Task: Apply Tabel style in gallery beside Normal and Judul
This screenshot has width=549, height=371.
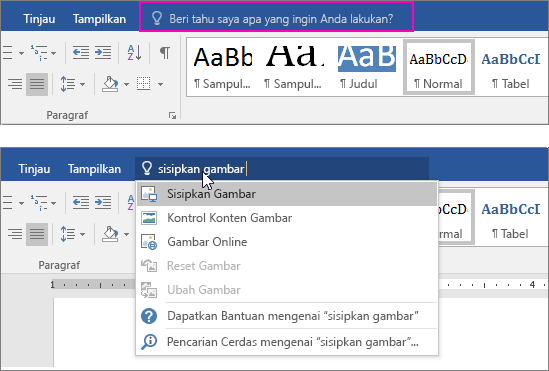Action: click(x=511, y=68)
